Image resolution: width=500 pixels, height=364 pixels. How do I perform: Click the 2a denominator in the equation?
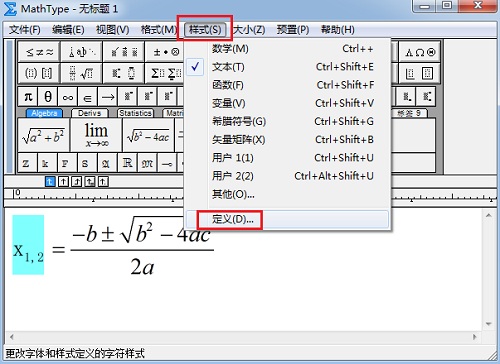click(x=142, y=267)
